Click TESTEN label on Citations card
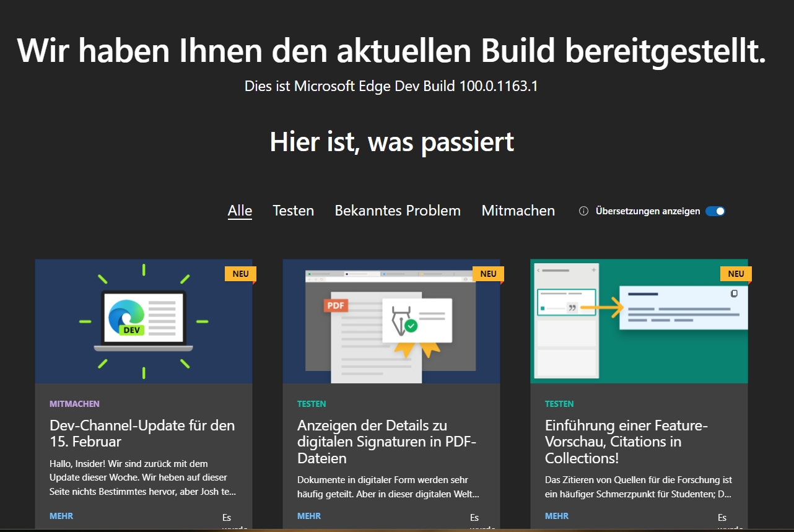Viewport: 794px width, 532px height. (559, 404)
